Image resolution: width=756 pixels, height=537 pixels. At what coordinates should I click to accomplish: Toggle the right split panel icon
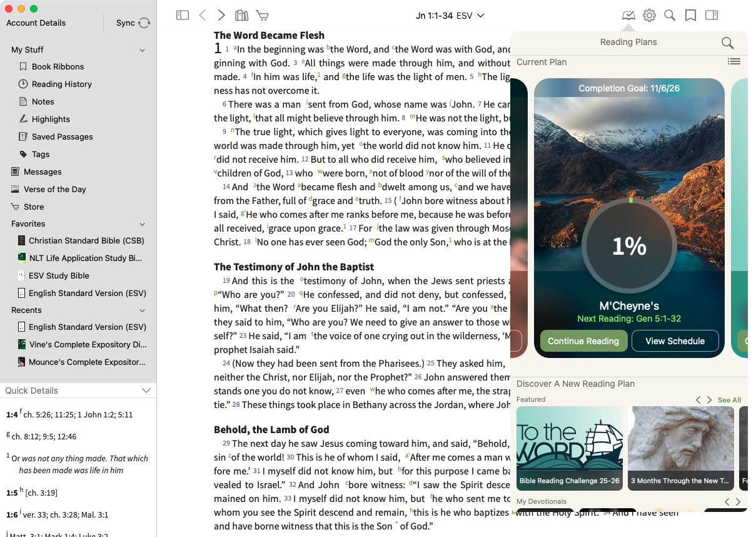712,16
